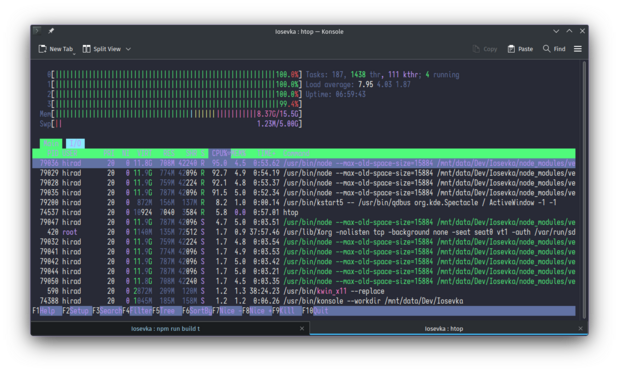Select the process row with PID 79036
Screen dimensions: 619x372
pyautogui.click(x=304, y=163)
